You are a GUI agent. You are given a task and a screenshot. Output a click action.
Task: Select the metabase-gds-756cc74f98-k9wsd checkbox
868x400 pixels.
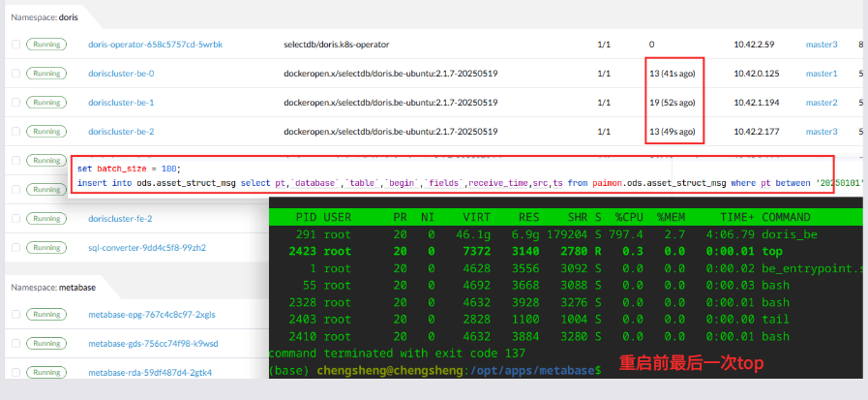pyautogui.click(x=16, y=344)
